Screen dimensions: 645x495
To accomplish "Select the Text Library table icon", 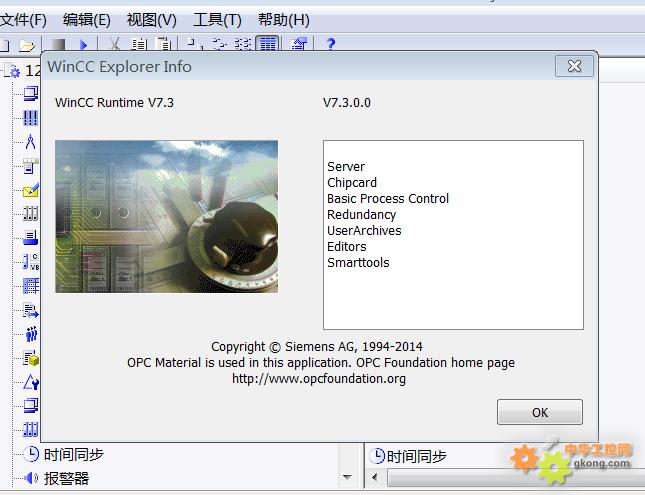I will (31, 286).
